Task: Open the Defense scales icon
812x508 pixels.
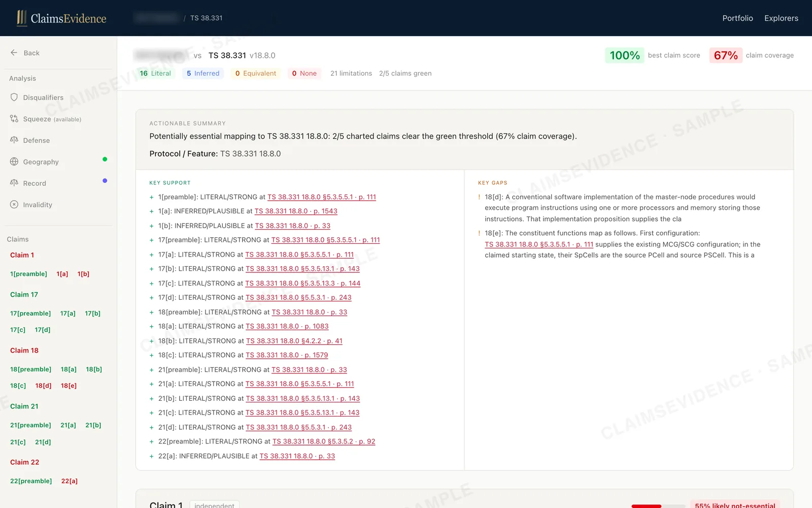Action: pyautogui.click(x=14, y=140)
